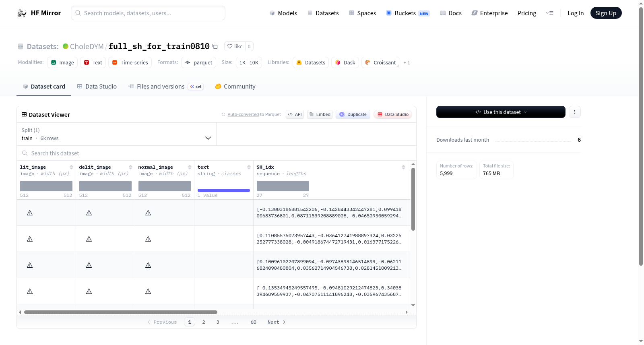Sort the delit_image column
644x345 pixels.
pos(130,167)
